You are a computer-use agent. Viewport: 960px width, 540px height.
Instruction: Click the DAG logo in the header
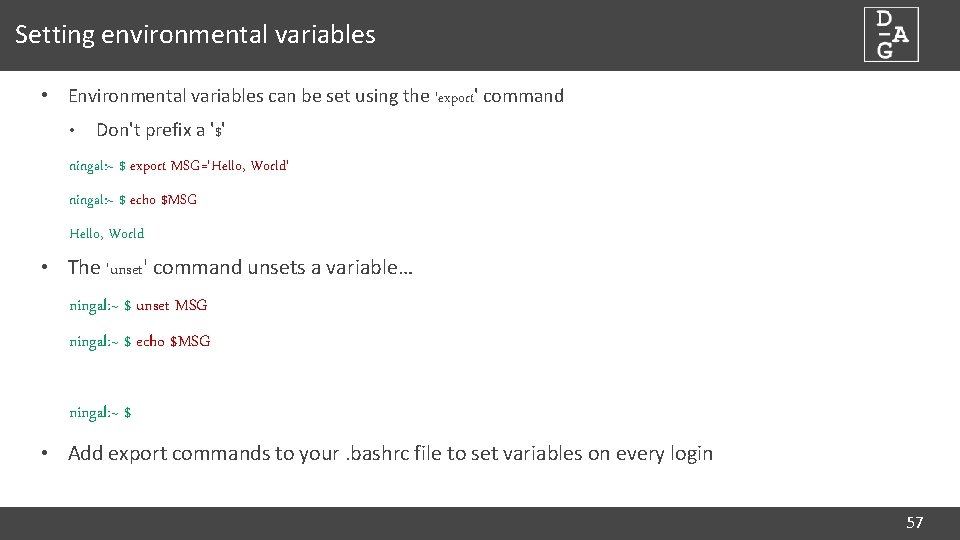click(891, 35)
